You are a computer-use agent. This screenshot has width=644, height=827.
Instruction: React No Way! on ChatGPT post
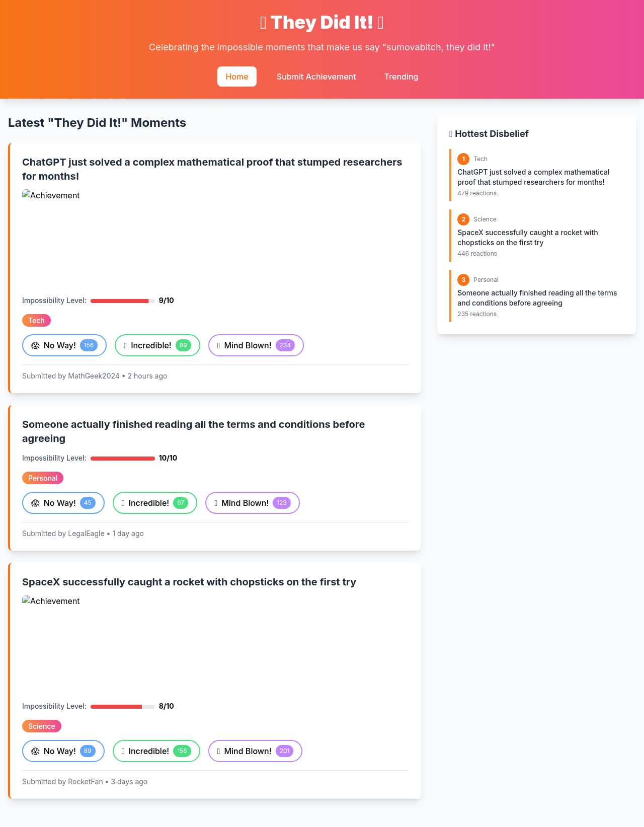pyautogui.click(x=64, y=345)
